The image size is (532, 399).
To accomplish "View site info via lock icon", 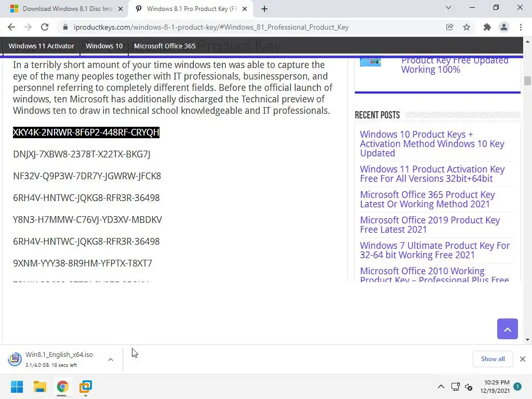I will coord(65,27).
